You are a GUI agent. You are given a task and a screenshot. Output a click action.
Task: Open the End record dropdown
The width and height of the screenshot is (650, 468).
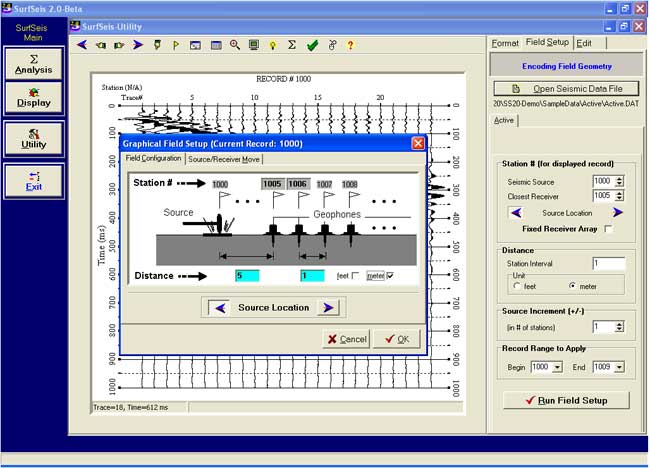tap(619, 367)
